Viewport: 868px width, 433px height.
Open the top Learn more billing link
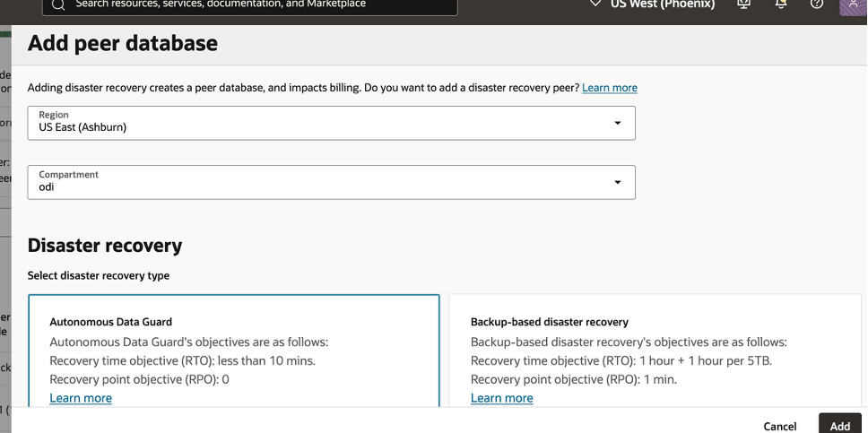click(610, 88)
